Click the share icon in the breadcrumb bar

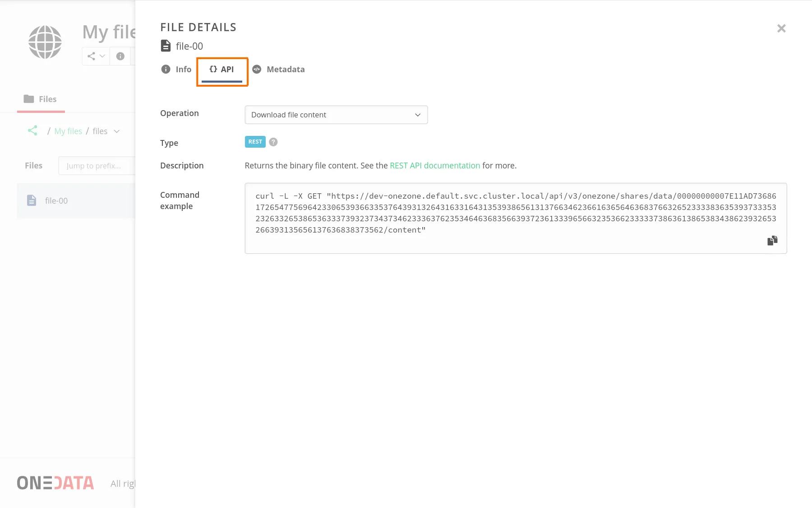(32, 130)
